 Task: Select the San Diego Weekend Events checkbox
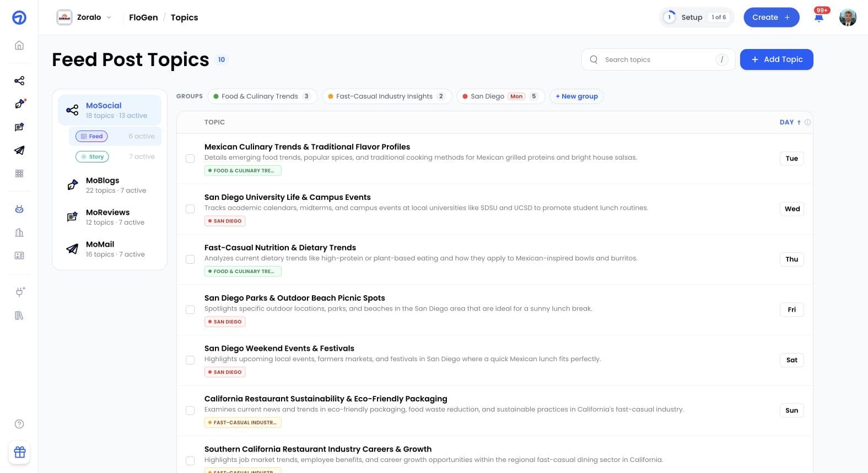point(190,360)
